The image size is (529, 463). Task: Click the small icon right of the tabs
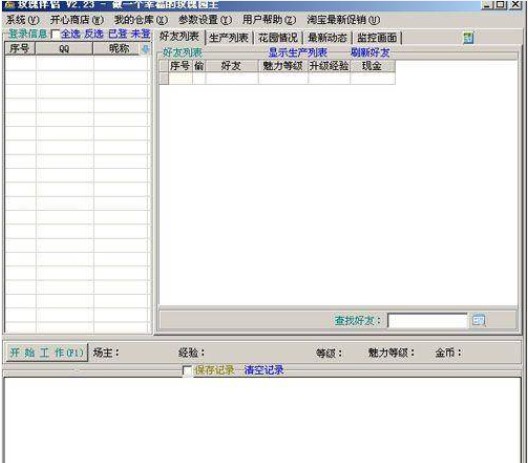pos(469,38)
